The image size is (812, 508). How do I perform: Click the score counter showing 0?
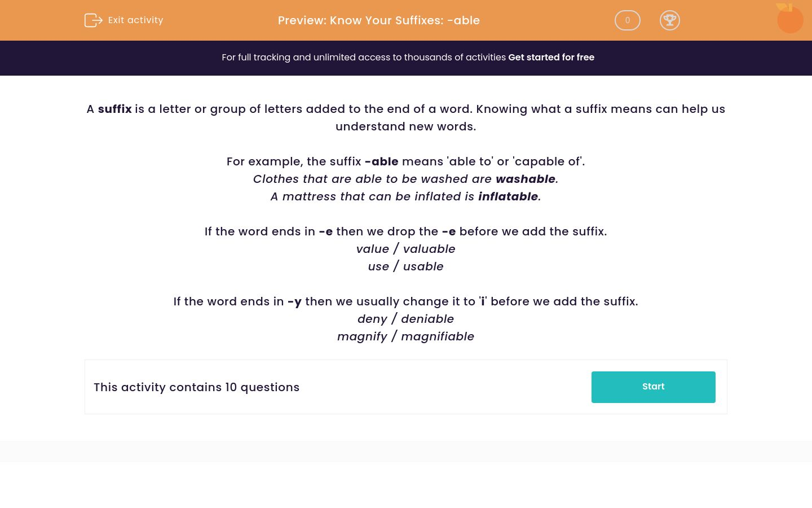627,20
